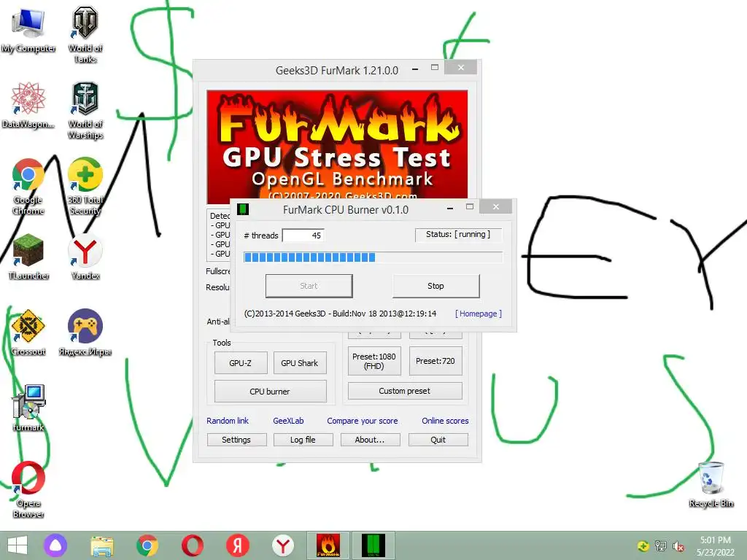Open Яндекс Игры desktop shortcut
747x560 pixels.
tap(85, 332)
